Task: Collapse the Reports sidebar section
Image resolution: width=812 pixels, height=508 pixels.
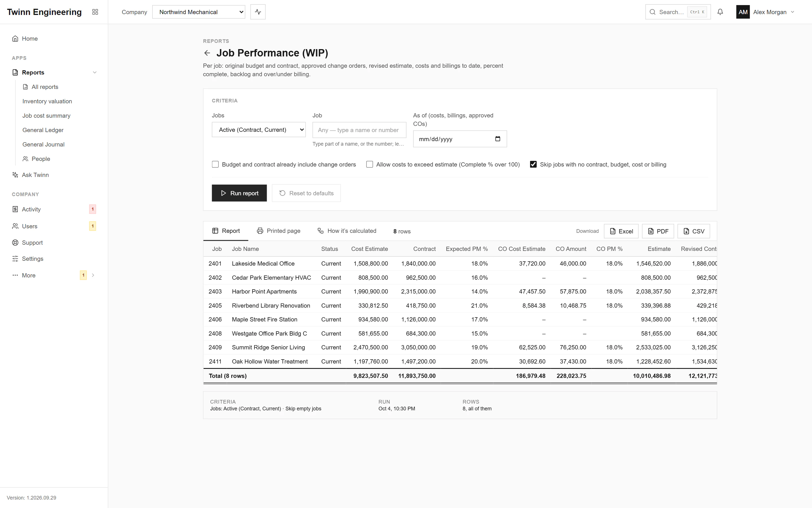Action: click(95, 73)
